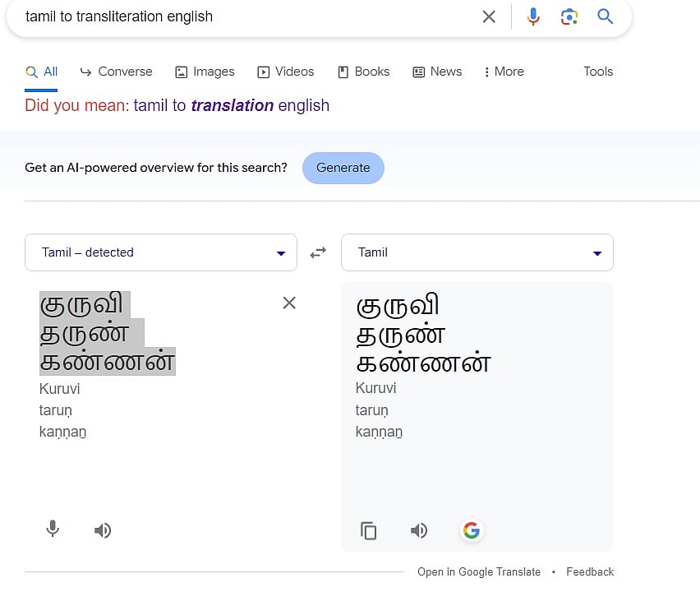The height and width of the screenshot is (606, 700).
Task: Open the Tamil target language dropdown
Action: pyautogui.click(x=477, y=252)
